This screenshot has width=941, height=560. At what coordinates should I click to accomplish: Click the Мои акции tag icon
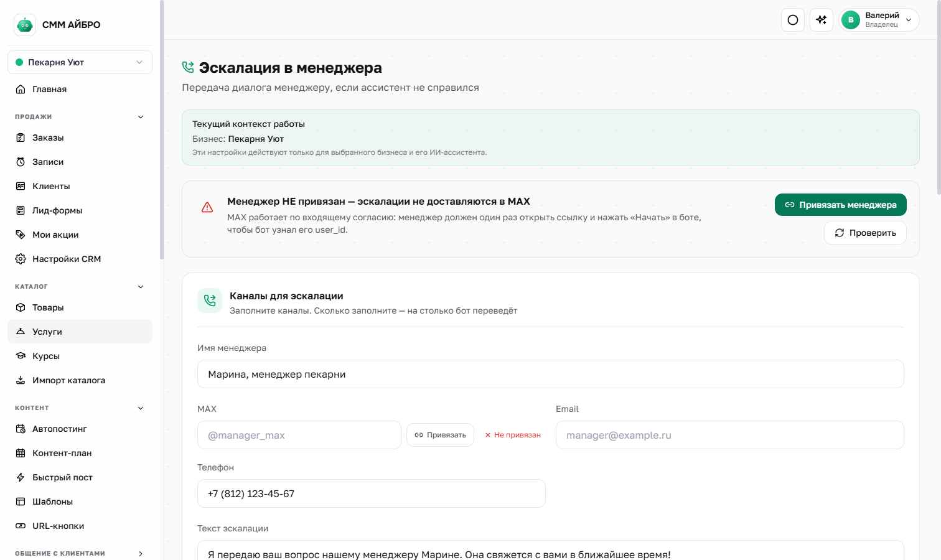[21, 235]
